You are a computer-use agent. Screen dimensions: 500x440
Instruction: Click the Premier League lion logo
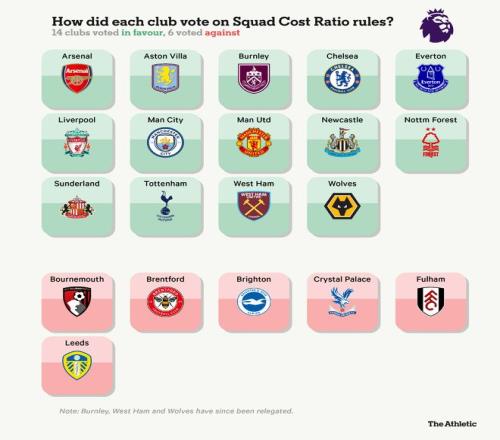437,26
